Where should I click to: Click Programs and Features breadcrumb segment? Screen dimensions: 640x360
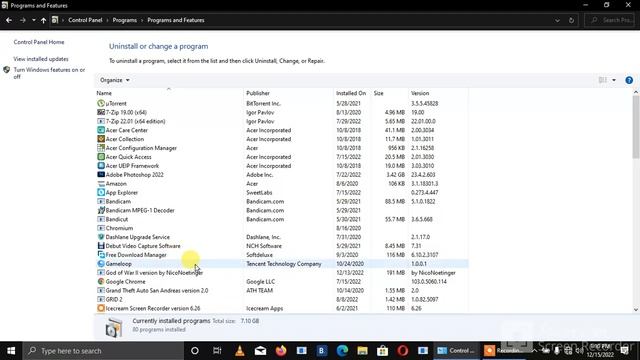(x=176, y=20)
